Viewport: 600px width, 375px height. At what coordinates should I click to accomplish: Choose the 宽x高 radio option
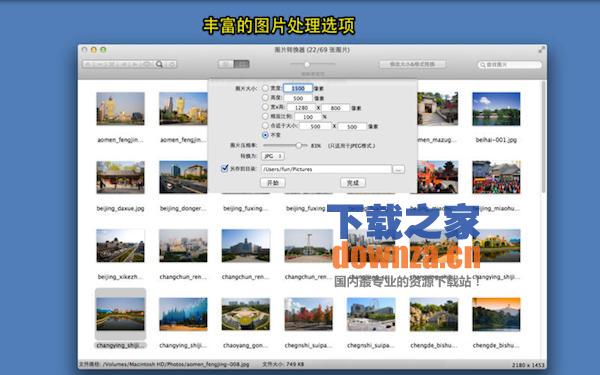tap(265, 107)
